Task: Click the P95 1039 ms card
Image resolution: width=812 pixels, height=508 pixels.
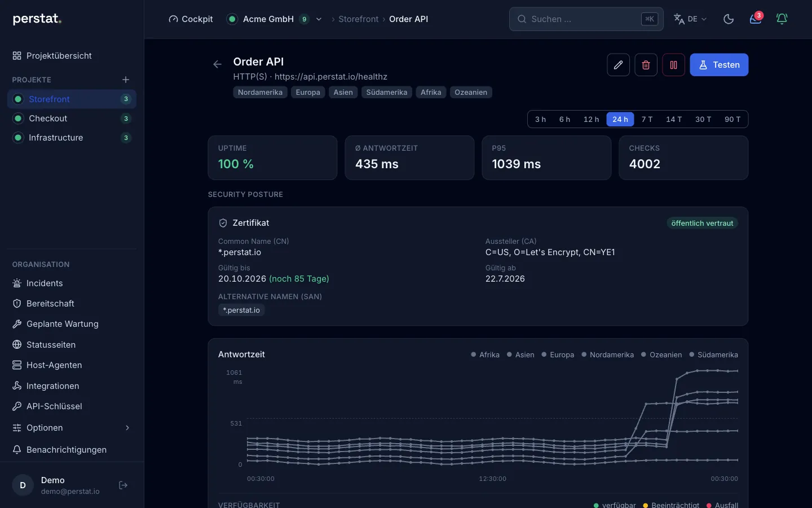Action: click(546, 158)
